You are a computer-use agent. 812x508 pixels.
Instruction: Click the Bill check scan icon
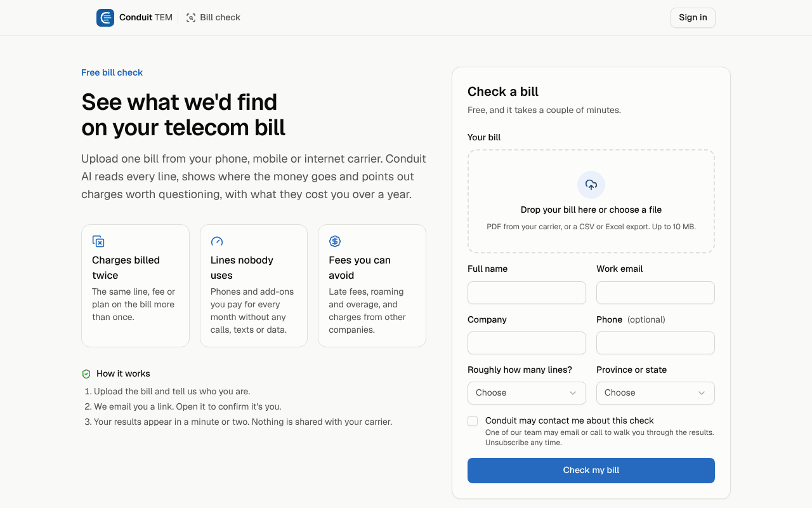point(191,18)
